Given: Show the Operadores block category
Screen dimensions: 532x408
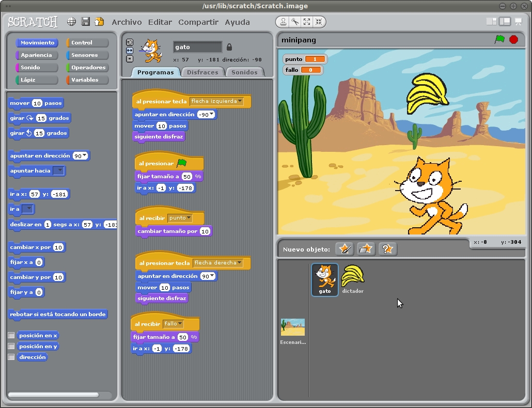Looking at the screenshot, I should click(87, 67).
